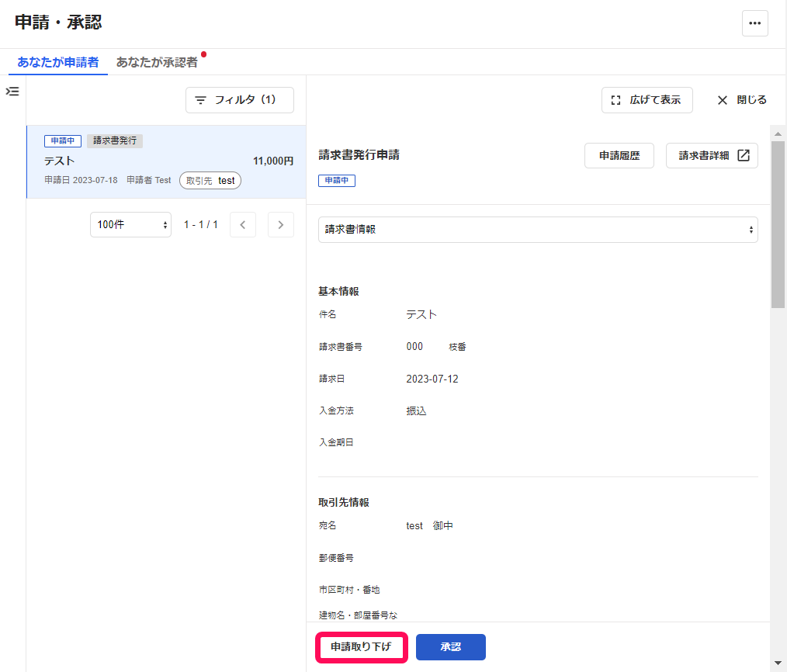Expand the sidebar menu icon
The height and width of the screenshot is (672, 787).
coord(12,92)
